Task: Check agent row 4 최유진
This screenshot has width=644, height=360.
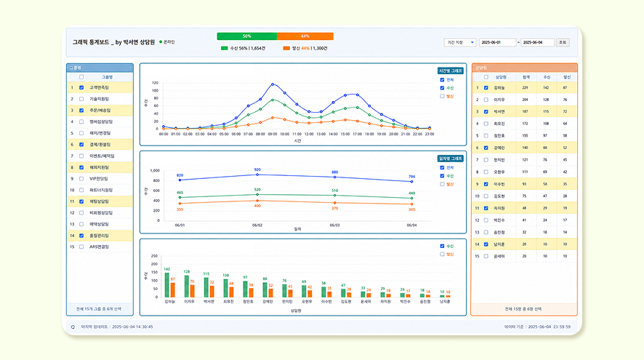Action: click(x=486, y=124)
